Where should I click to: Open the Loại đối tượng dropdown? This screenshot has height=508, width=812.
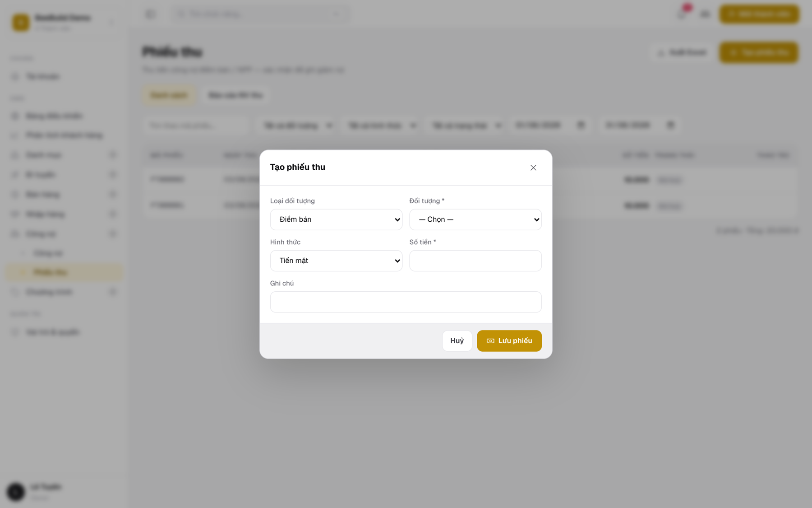pyautogui.click(x=336, y=219)
